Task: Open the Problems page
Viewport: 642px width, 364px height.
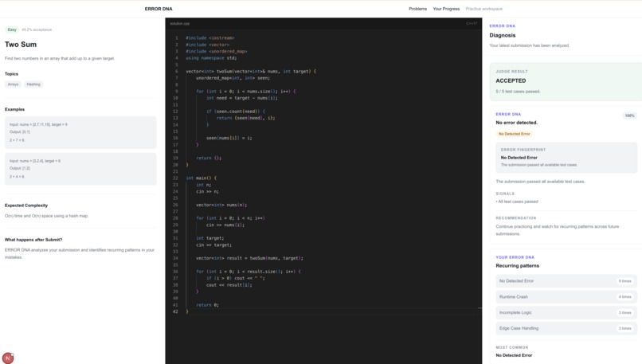Action: tap(417, 9)
